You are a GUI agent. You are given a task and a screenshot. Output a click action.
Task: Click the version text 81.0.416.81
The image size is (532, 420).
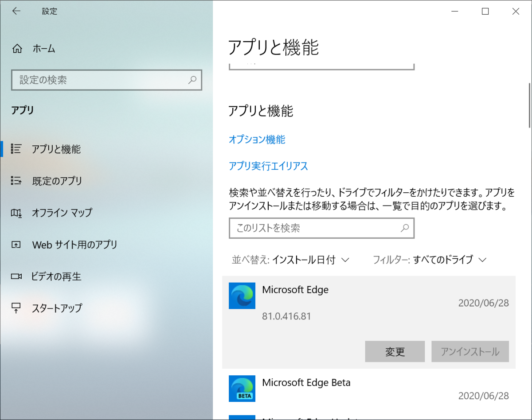pos(286,316)
